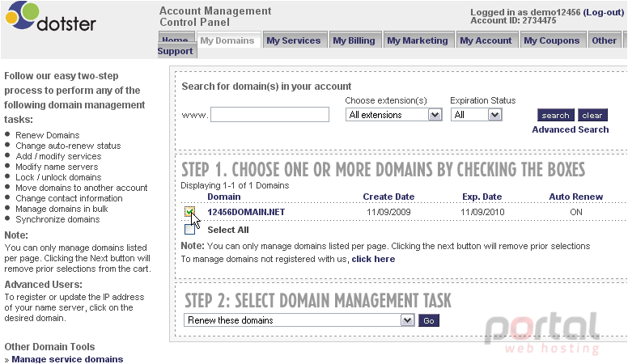Click 'Modify name servers' list item
The image size is (628, 364).
57,167
